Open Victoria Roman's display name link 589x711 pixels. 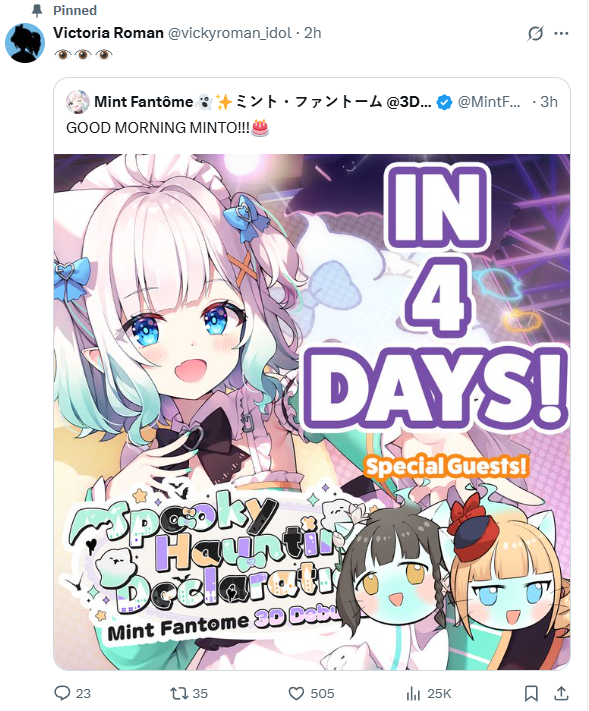coord(108,33)
